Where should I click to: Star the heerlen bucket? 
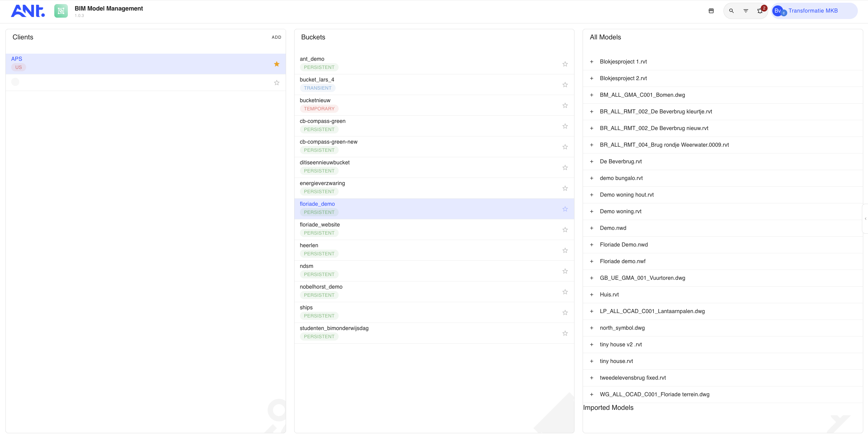(565, 250)
